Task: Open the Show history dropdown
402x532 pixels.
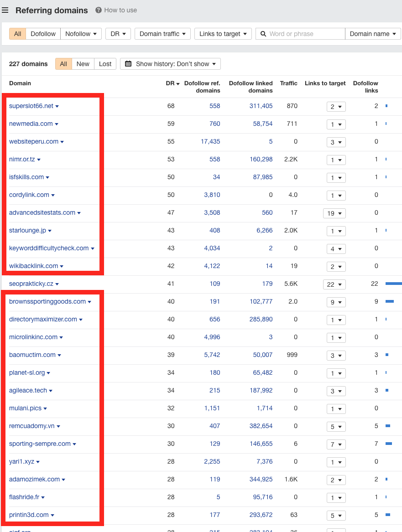Action: click(x=171, y=64)
